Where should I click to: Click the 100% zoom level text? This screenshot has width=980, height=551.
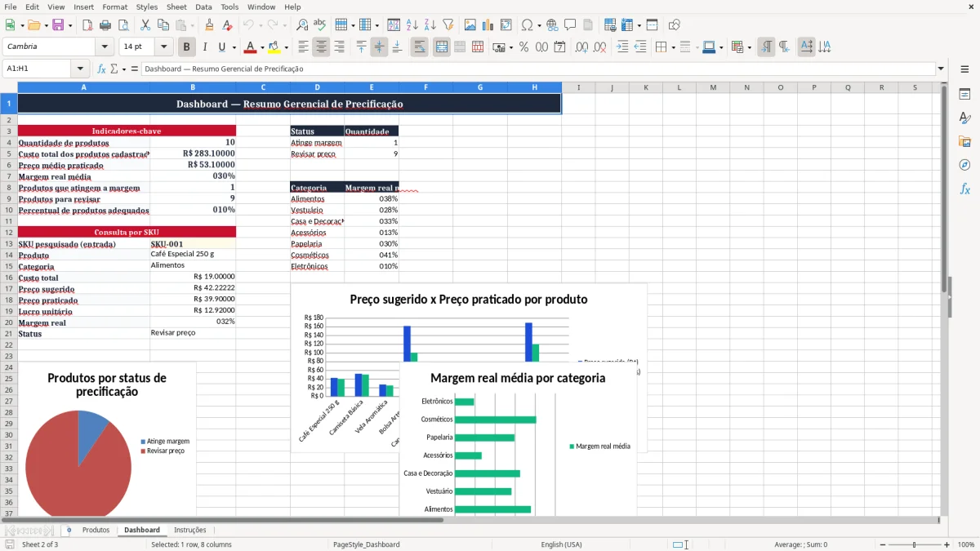[966, 544]
